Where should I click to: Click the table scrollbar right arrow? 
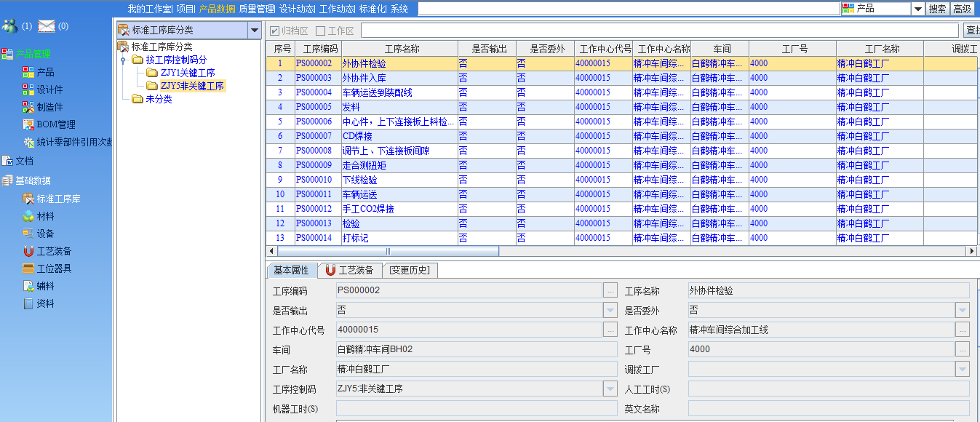click(971, 251)
